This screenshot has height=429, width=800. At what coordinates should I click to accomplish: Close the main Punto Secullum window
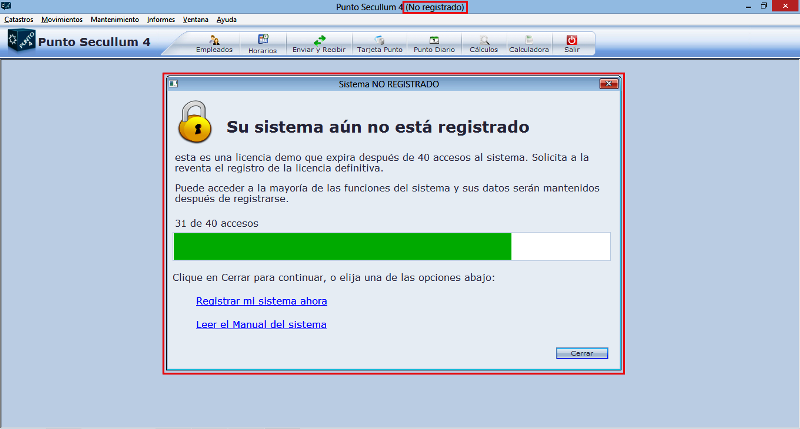pos(785,6)
